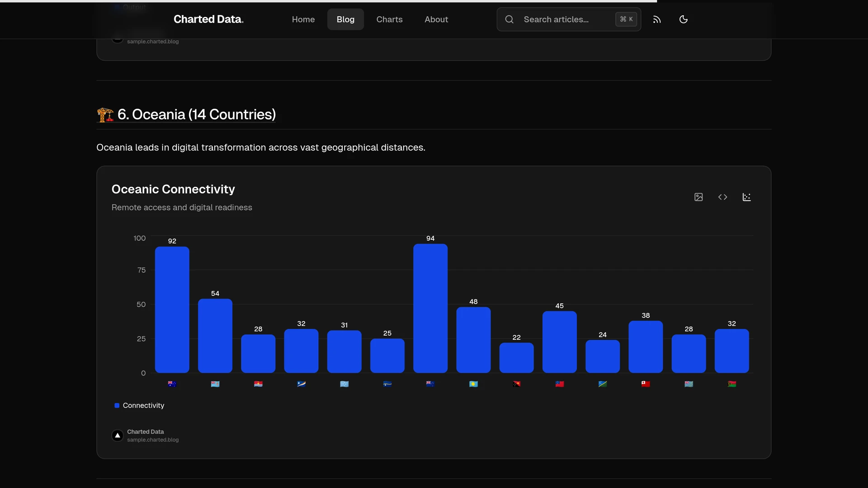Open sample.charted.blog link under Oceanic chart
868x488 pixels.
(x=153, y=440)
